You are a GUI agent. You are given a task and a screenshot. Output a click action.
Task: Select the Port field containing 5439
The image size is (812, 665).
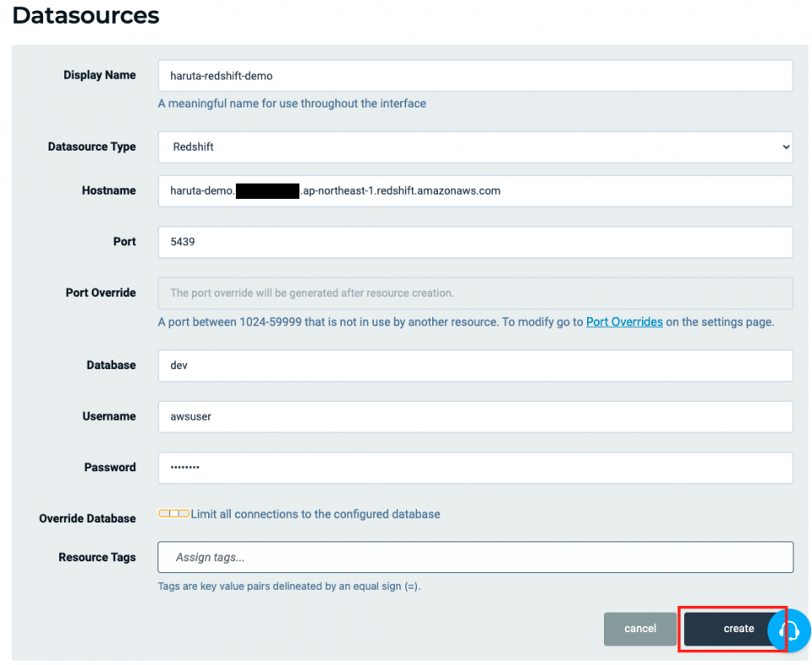(x=475, y=242)
